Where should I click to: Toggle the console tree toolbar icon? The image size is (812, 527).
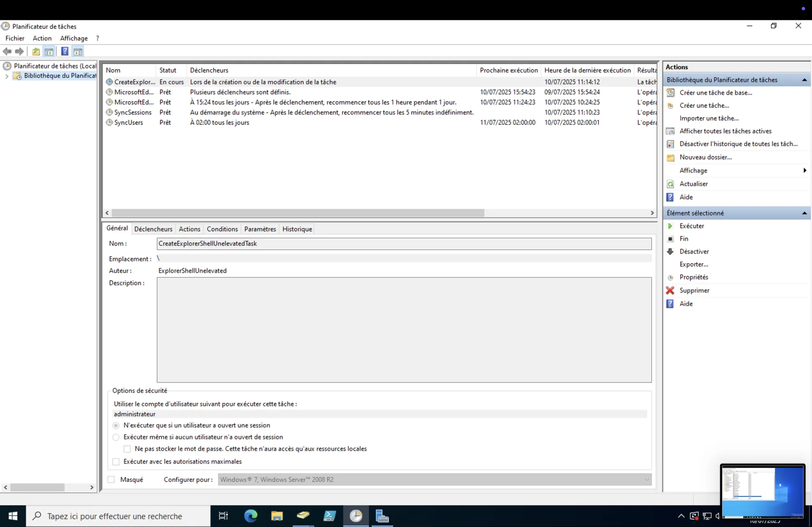click(49, 52)
